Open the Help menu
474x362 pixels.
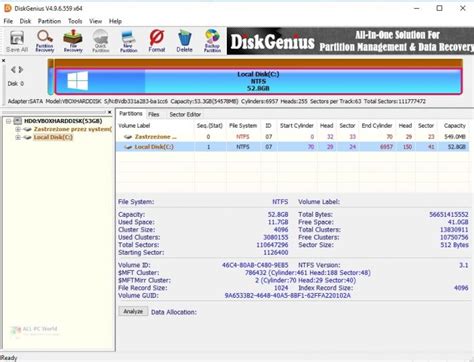click(115, 21)
